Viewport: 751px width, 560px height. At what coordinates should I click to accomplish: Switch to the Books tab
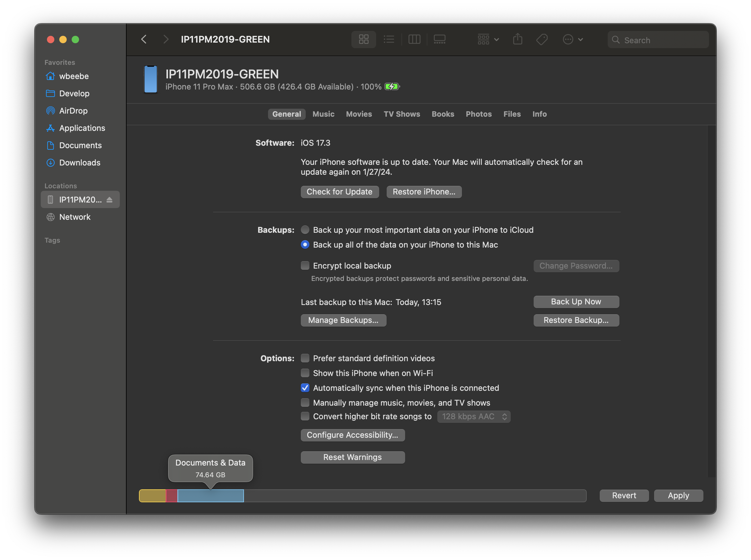click(x=443, y=114)
